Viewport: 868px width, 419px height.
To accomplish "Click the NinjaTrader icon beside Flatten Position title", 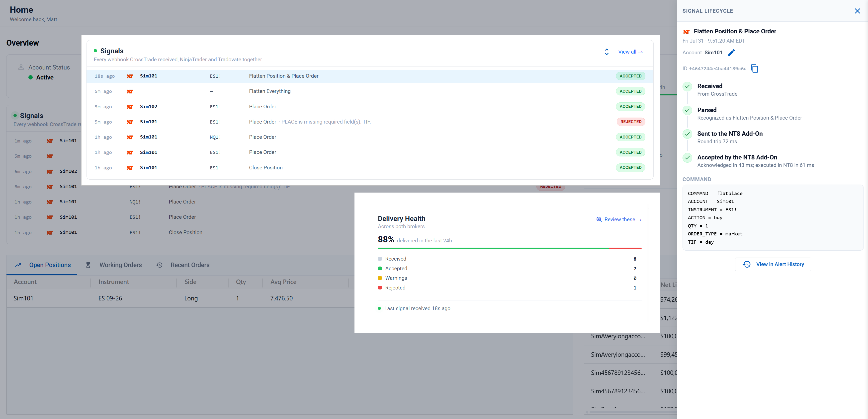I will pyautogui.click(x=686, y=31).
